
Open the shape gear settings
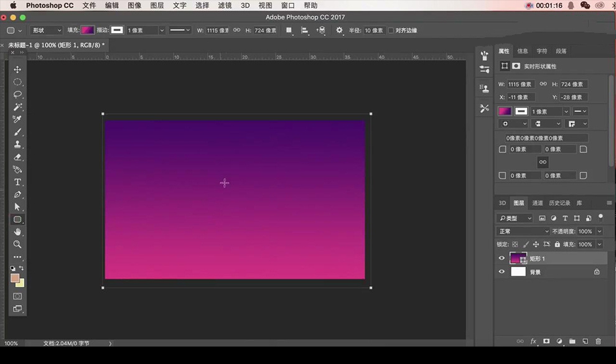tap(340, 30)
